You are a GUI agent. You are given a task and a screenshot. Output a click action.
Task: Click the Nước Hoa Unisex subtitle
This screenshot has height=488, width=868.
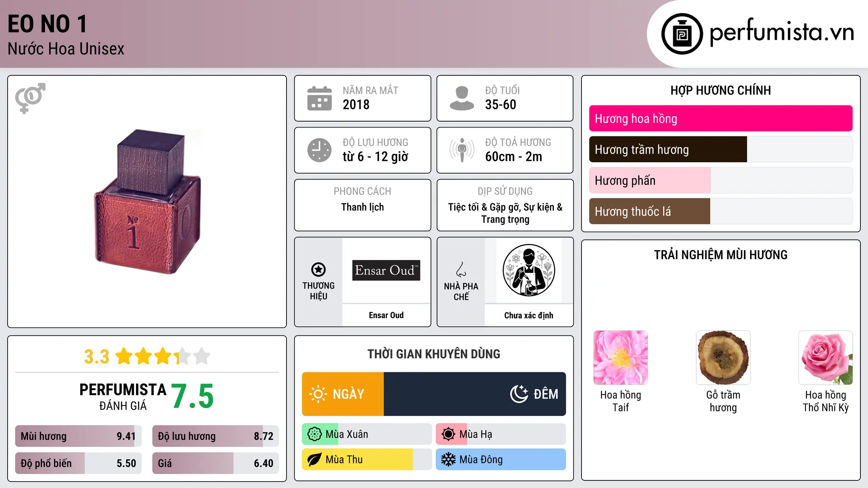coord(66,49)
